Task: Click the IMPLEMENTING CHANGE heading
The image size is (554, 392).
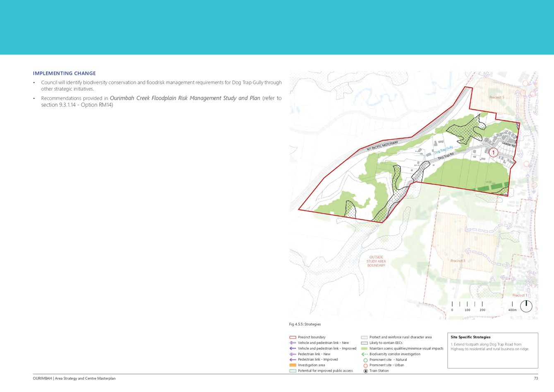Action: pyautogui.click(x=64, y=73)
